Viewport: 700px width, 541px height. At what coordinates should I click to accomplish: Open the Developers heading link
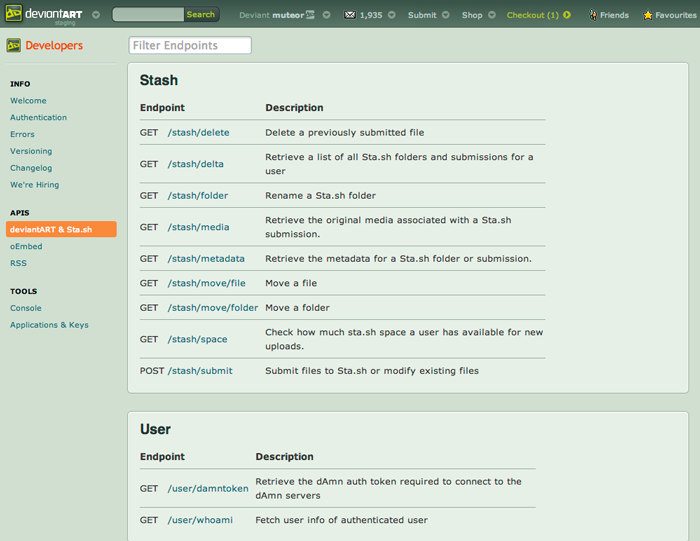coord(54,45)
